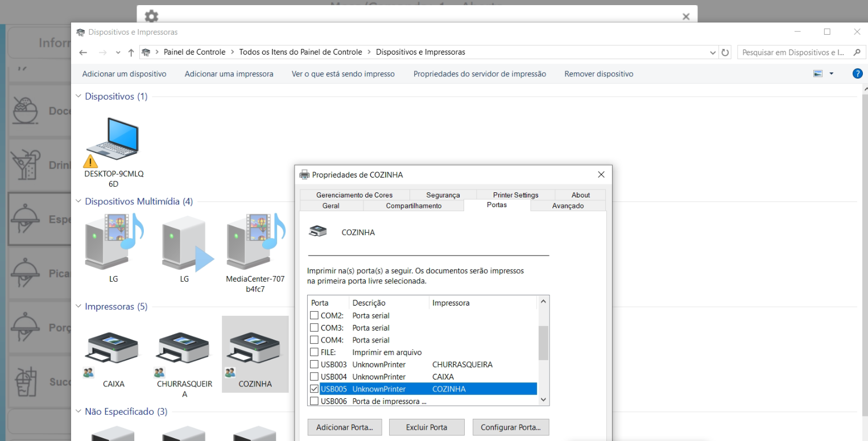Refresh the Devices and Printers view
This screenshot has height=441, width=868.
725,52
